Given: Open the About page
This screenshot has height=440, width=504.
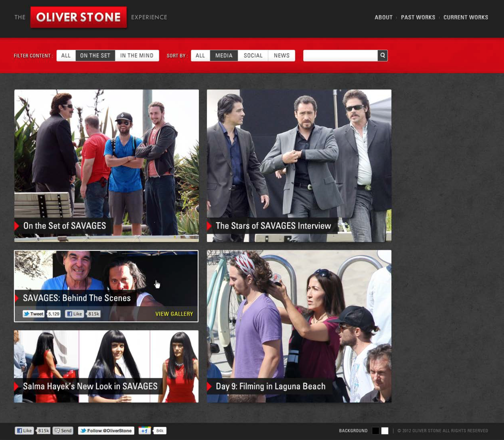Looking at the screenshot, I should (x=383, y=17).
